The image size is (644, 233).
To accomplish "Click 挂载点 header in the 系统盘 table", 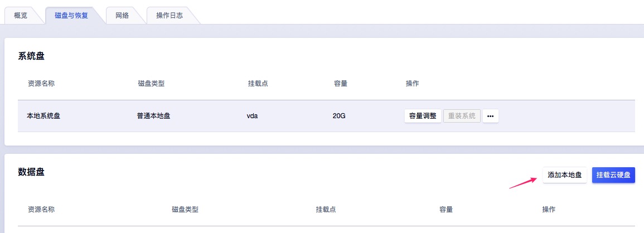I will coord(258,84).
